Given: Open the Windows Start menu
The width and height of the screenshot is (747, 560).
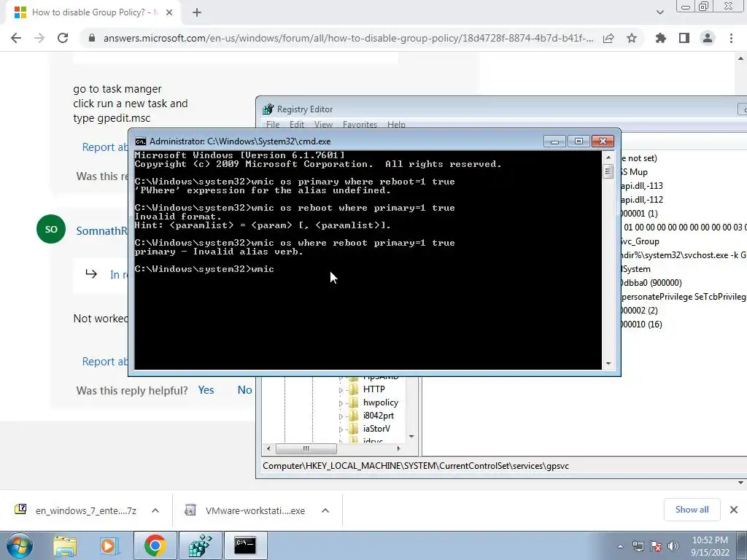Looking at the screenshot, I should point(19,545).
